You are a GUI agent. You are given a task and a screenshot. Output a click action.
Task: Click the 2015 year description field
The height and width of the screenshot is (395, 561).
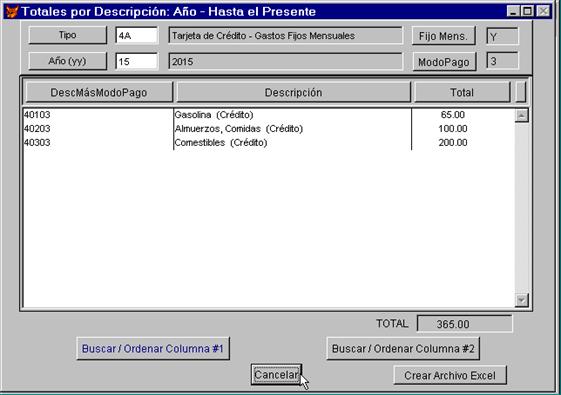(286, 62)
